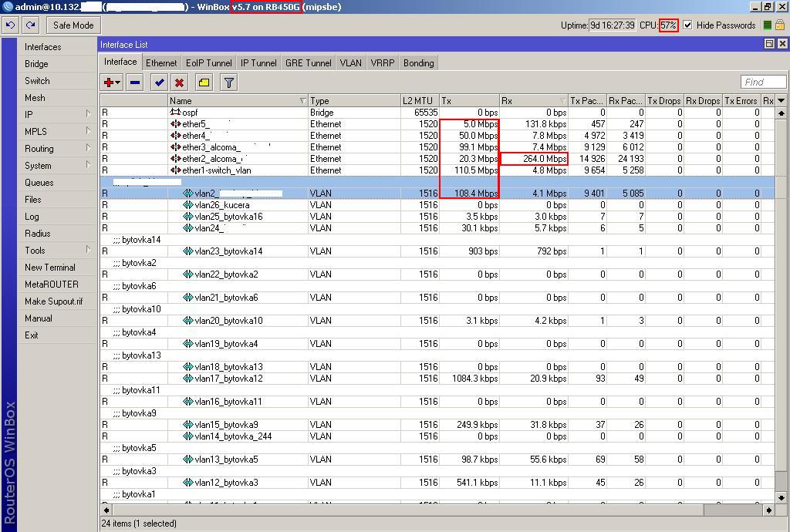790x532 pixels.
Task: Toggle Safe Mode button
Action: (73, 25)
